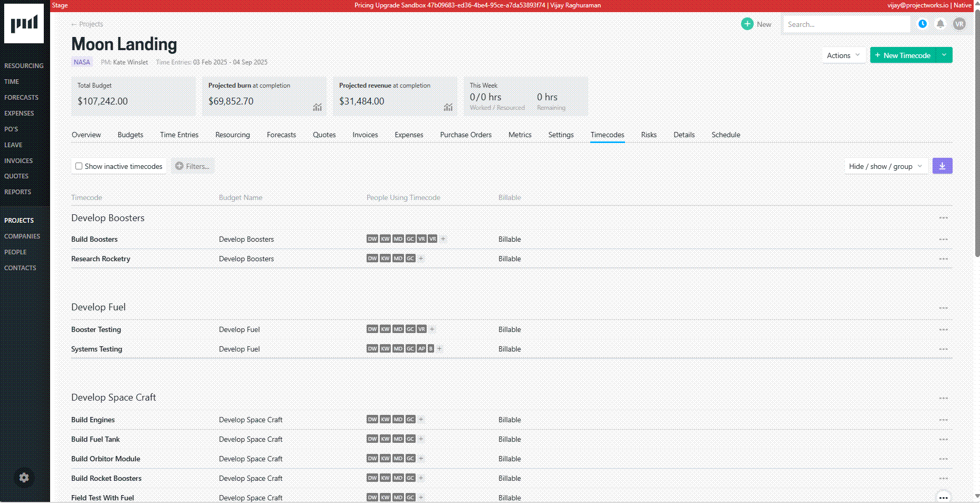Click the Budget Name column header
Image resolution: width=980 pixels, height=503 pixels.
[x=241, y=197]
